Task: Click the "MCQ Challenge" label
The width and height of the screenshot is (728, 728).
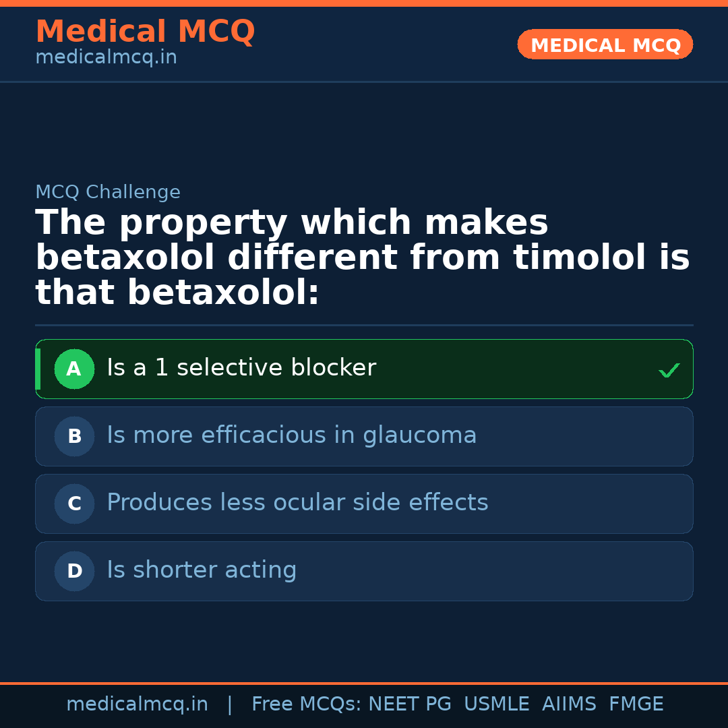Action: [x=108, y=192]
